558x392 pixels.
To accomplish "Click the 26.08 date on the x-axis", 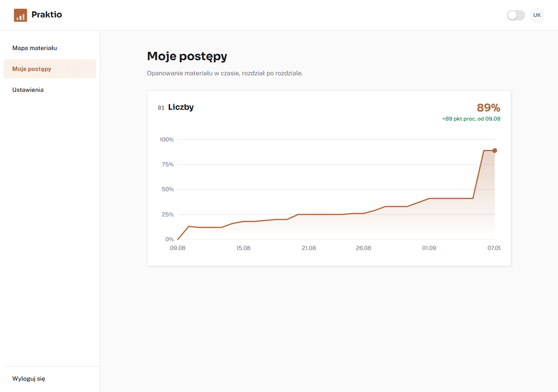I will coord(364,248).
